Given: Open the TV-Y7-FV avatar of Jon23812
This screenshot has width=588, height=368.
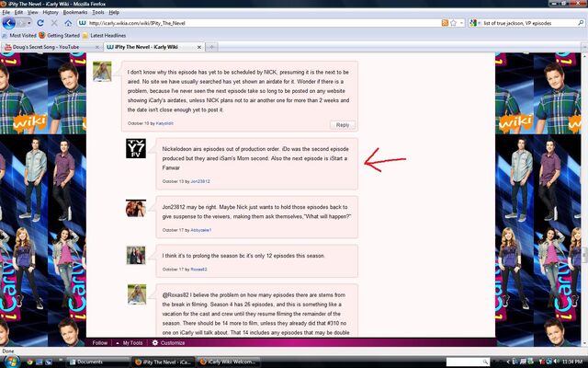Looking at the screenshot, I should (136, 148).
